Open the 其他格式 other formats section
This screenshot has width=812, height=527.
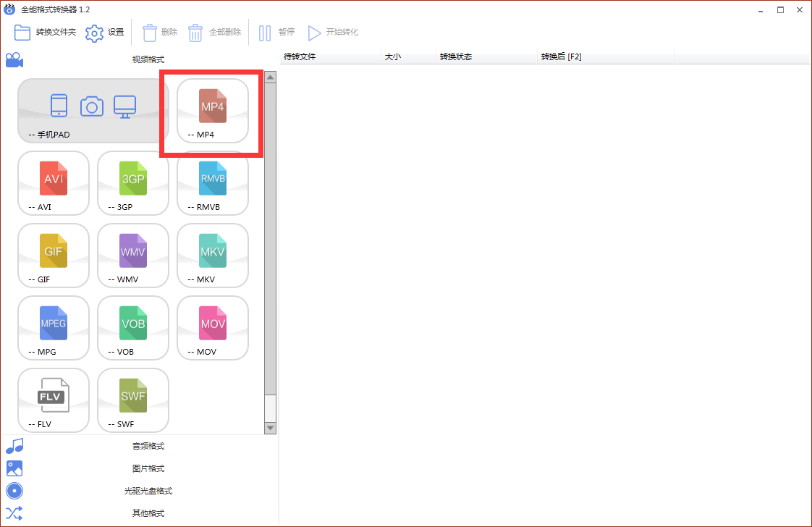(x=148, y=513)
